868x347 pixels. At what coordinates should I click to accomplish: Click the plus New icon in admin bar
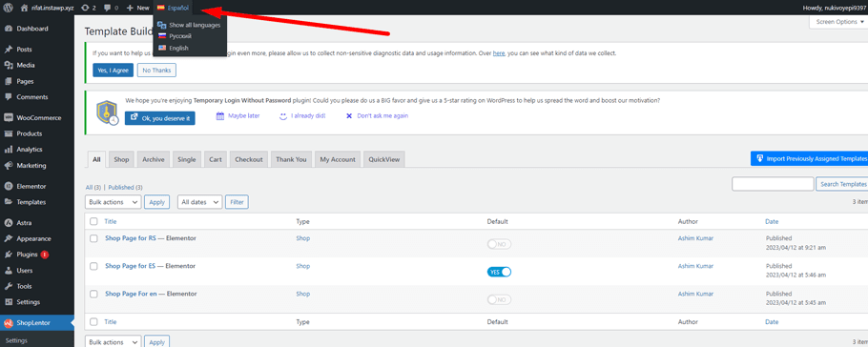tap(130, 8)
